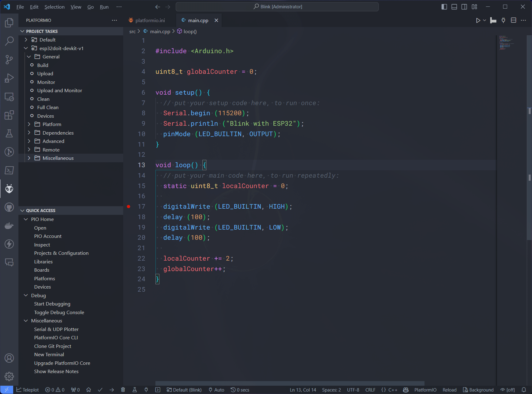Screen dimensions: 532x394
Task: Open Serial & UDP Plotter
Action: coord(57,329)
